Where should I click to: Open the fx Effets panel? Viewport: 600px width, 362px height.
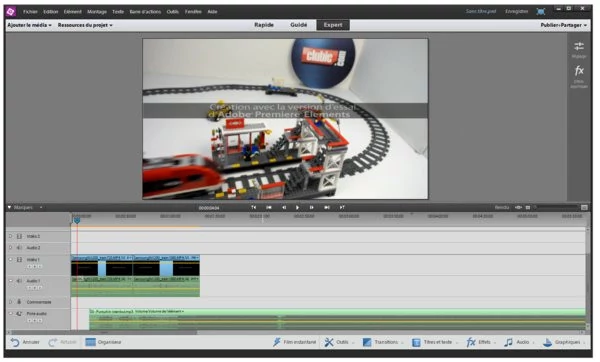point(478,342)
